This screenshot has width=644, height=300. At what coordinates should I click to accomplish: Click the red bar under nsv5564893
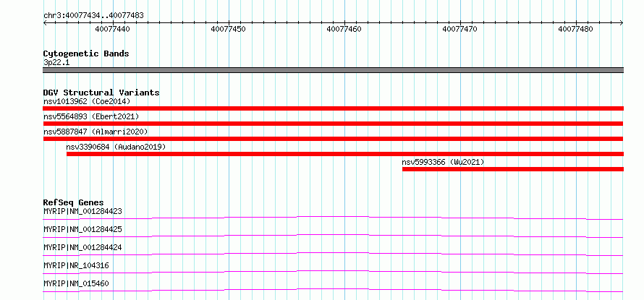333,124
